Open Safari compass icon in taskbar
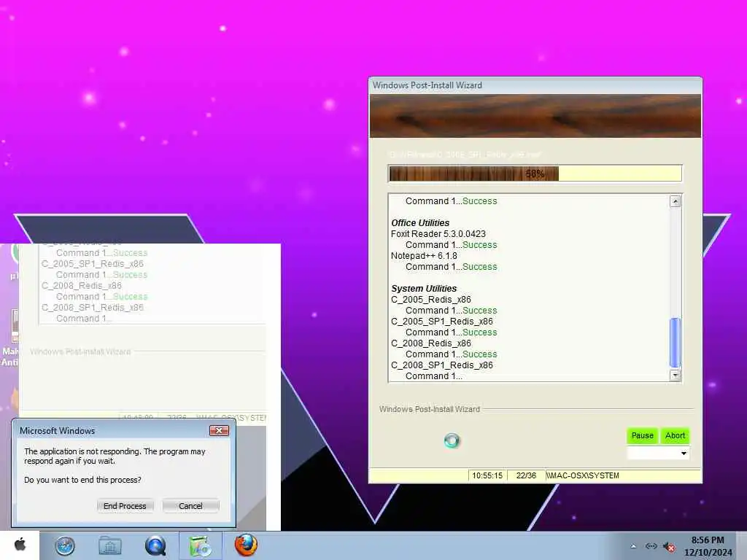 (x=65, y=545)
